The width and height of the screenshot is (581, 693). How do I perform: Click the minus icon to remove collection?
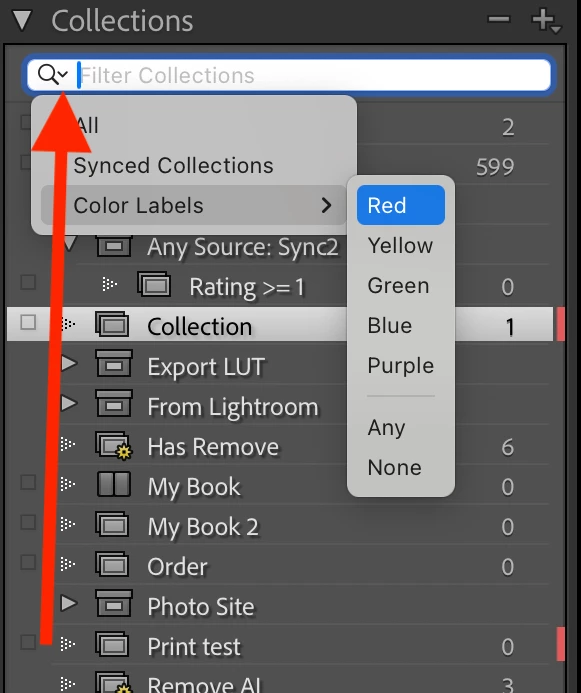499,19
